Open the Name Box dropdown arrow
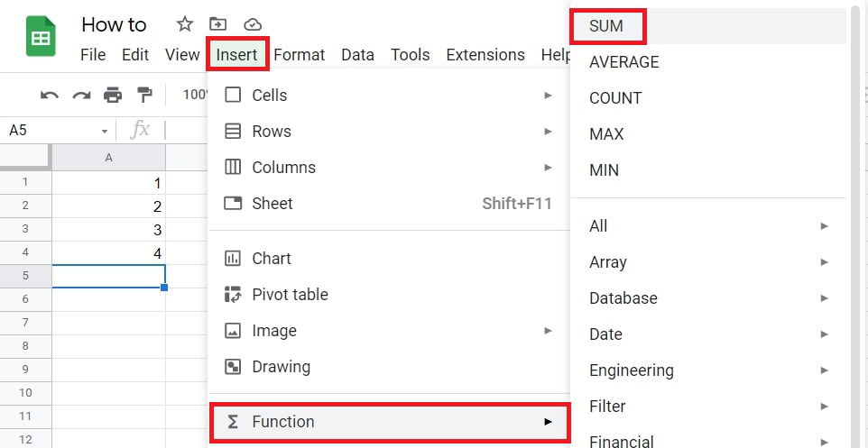This screenshot has height=448, width=868. (106, 131)
